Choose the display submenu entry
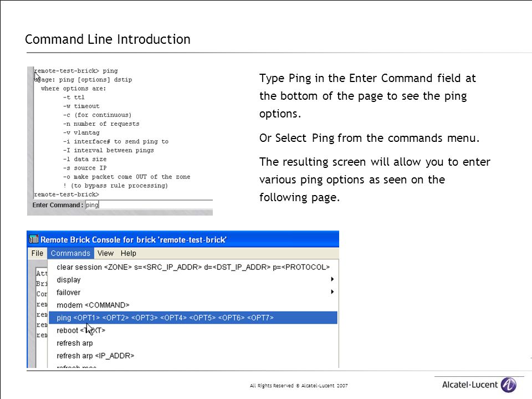 pos(193,280)
